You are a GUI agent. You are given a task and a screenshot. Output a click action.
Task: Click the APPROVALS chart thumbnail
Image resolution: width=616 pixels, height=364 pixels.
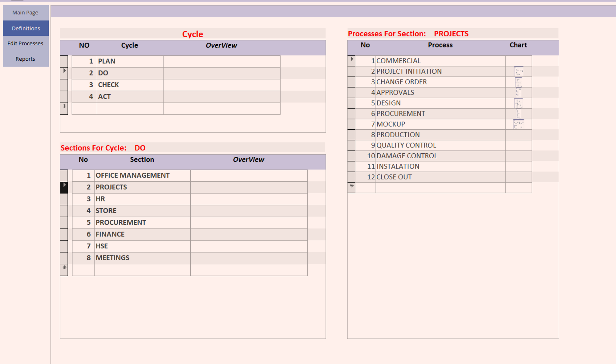(x=518, y=93)
